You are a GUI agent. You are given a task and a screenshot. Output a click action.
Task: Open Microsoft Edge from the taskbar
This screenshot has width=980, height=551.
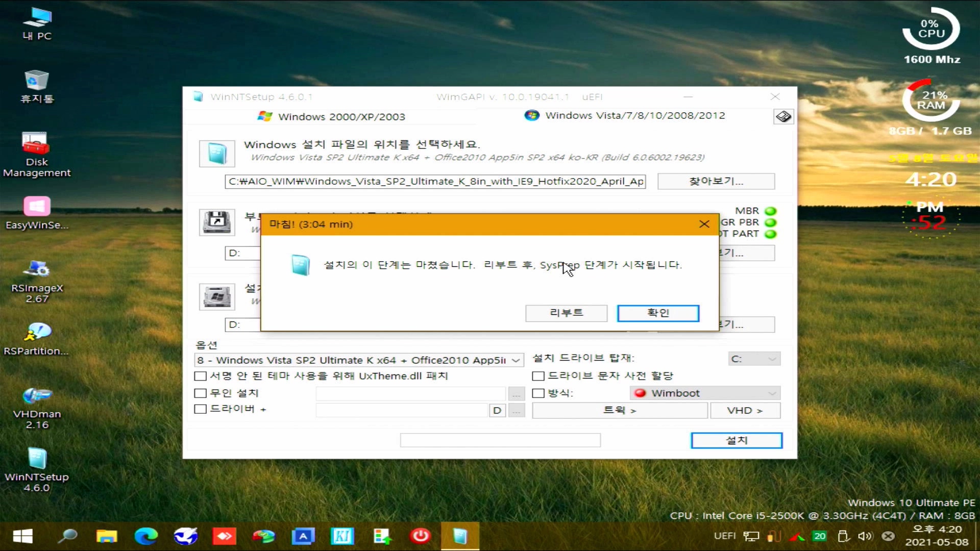tap(146, 536)
